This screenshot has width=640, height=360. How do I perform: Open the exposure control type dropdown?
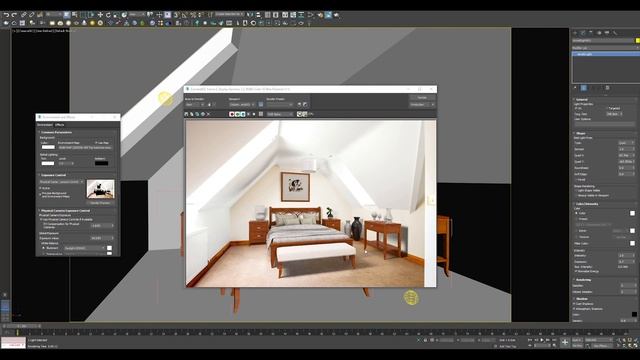61,182
